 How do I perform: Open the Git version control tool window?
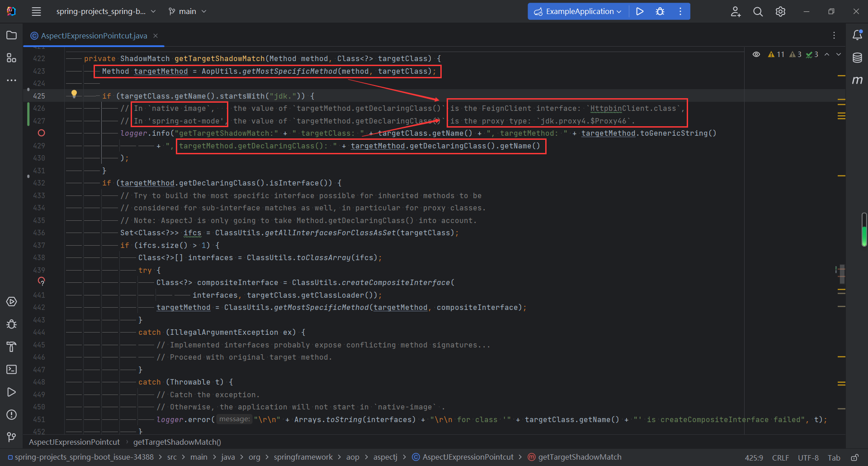click(x=12, y=437)
